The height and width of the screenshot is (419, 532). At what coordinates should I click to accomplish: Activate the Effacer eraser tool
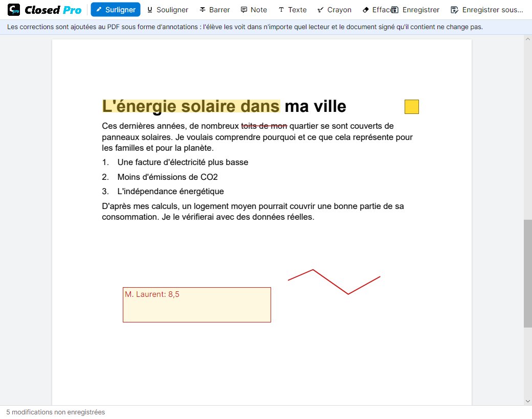376,10
